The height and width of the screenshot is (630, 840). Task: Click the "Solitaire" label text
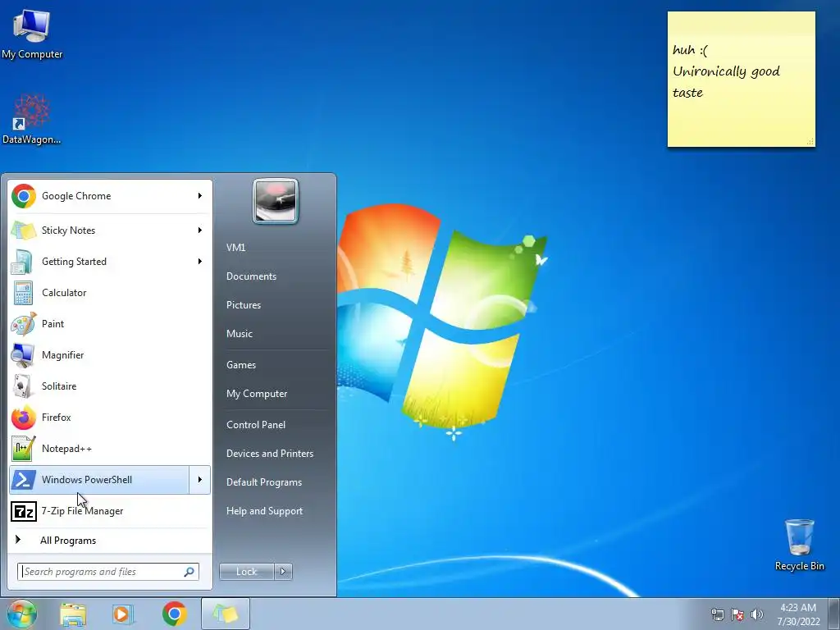(x=59, y=386)
